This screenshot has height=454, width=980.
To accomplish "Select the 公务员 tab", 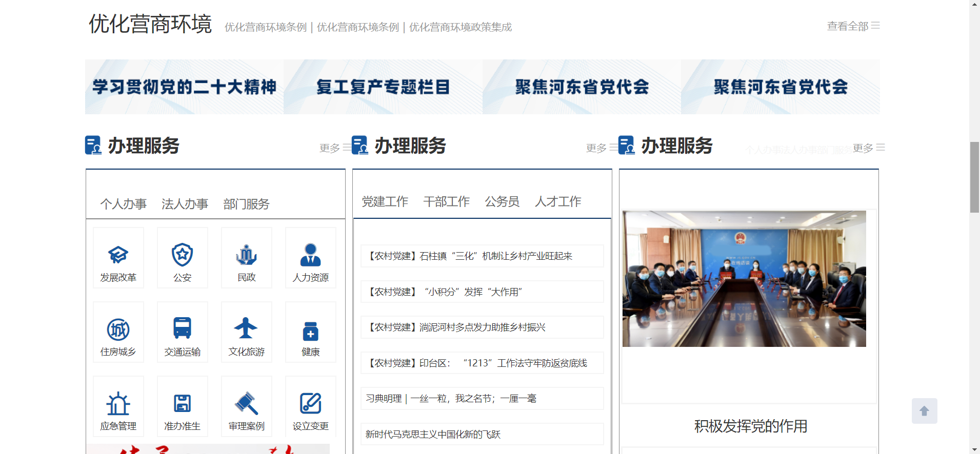I will point(503,201).
